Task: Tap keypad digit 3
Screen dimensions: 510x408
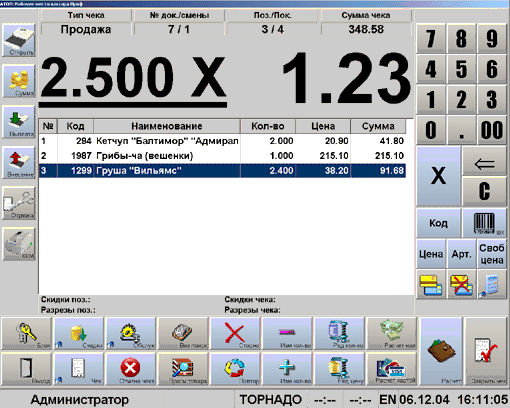Action: pyautogui.click(x=492, y=100)
